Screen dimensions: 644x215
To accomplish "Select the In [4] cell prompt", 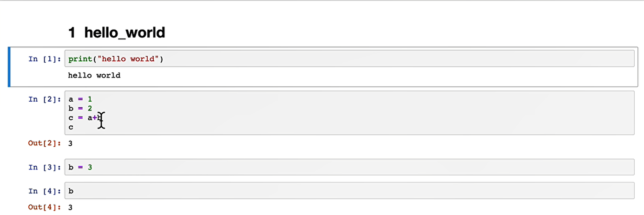I will (45, 191).
